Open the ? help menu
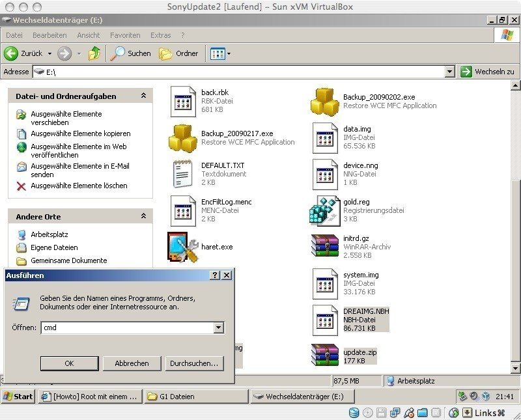 click(x=183, y=35)
